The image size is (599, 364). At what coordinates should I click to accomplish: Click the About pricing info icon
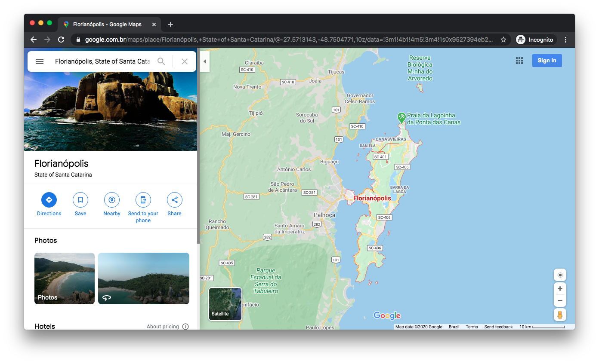click(x=185, y=327)
